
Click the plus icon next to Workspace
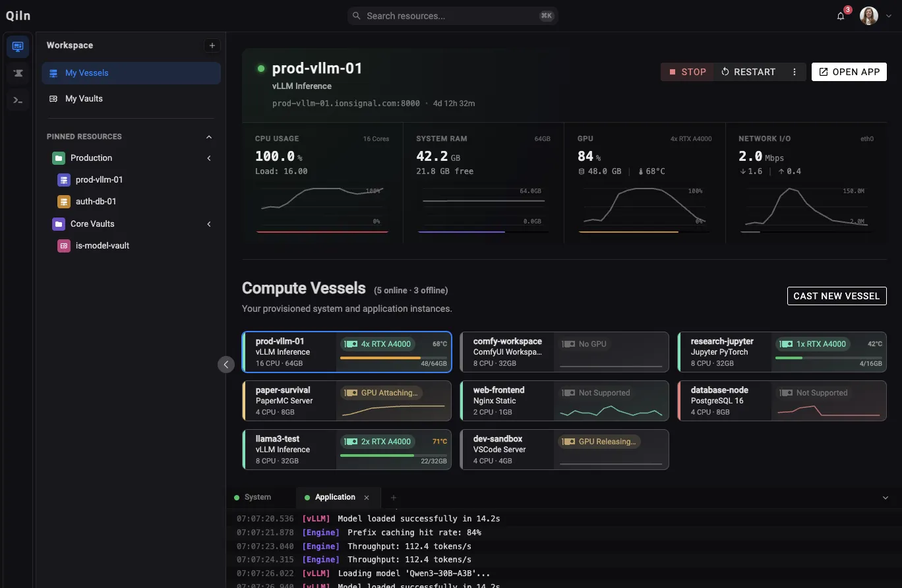coord(212,45)
